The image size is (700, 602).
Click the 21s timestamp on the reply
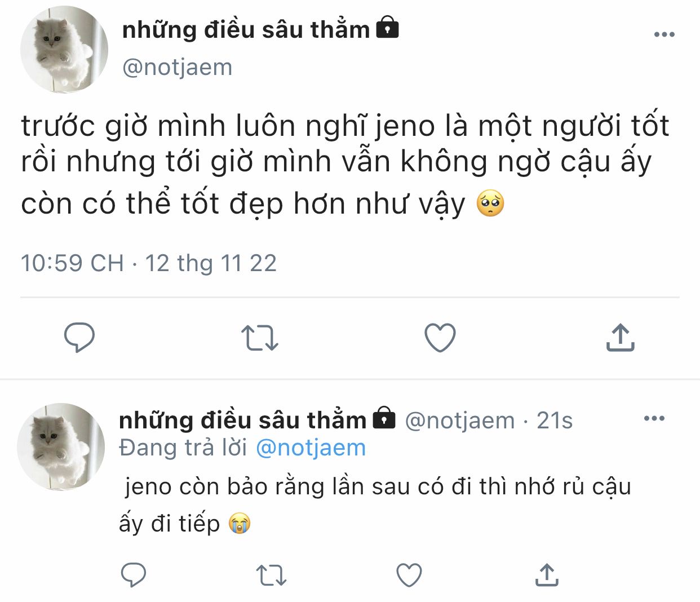pyautogui.click(x=554, y=420)
